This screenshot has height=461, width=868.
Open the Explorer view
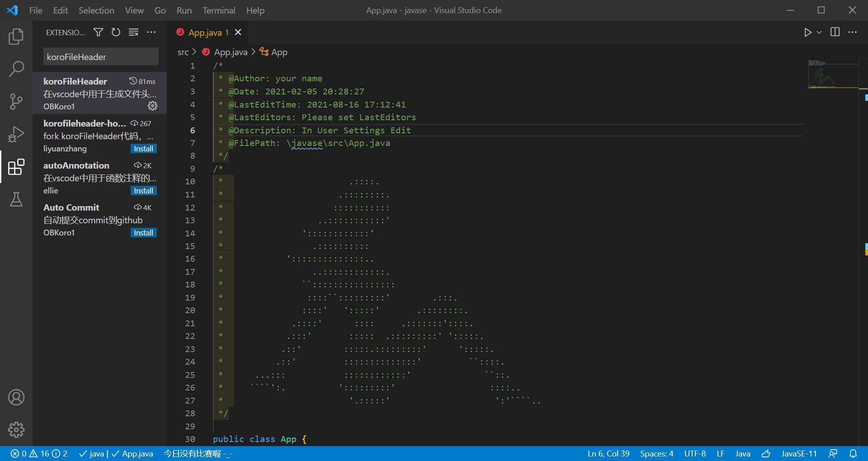[16, 37]
